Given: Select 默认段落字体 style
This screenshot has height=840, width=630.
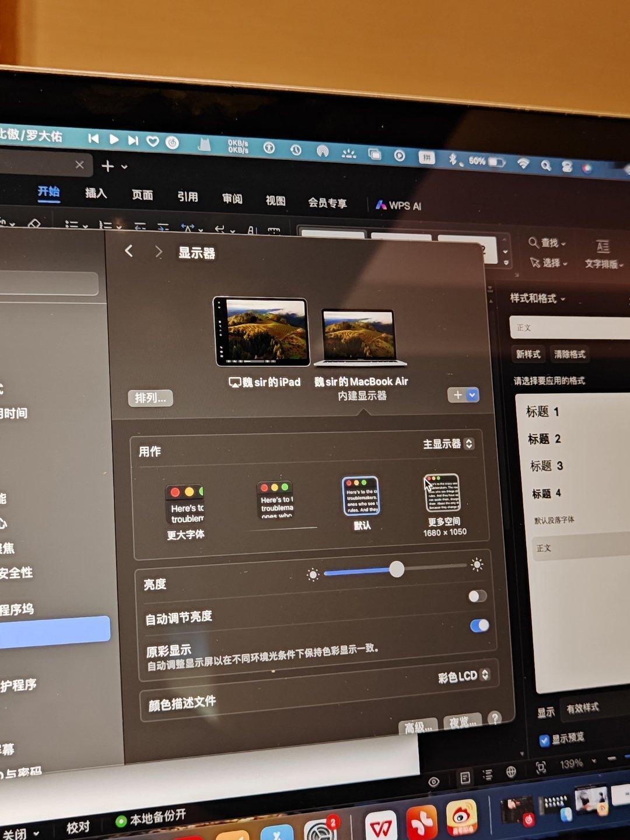Looking at the screenshot, I should 554,520.
